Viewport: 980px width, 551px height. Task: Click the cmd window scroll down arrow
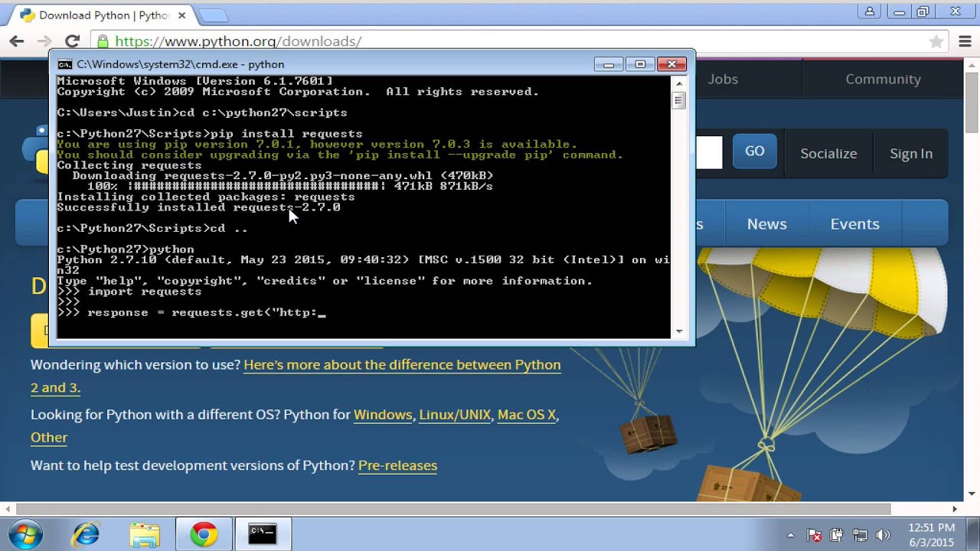[x=678, y=331]
